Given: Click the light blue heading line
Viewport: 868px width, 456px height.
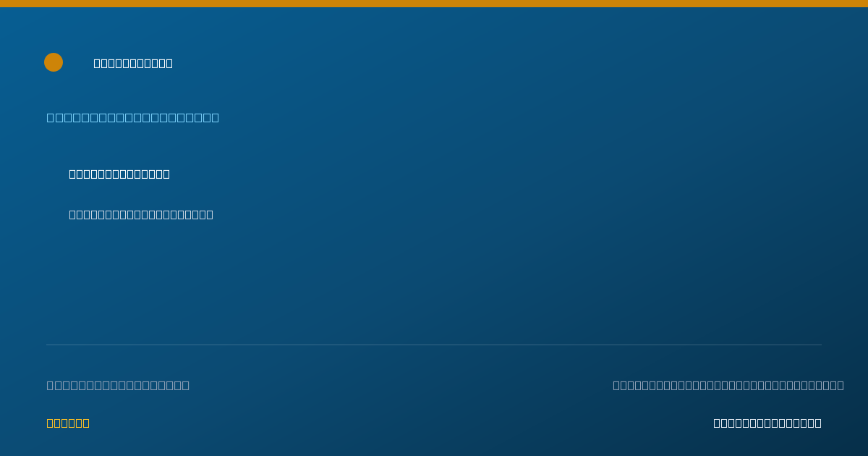Looking at the screenshot, I should coord(133,117).
